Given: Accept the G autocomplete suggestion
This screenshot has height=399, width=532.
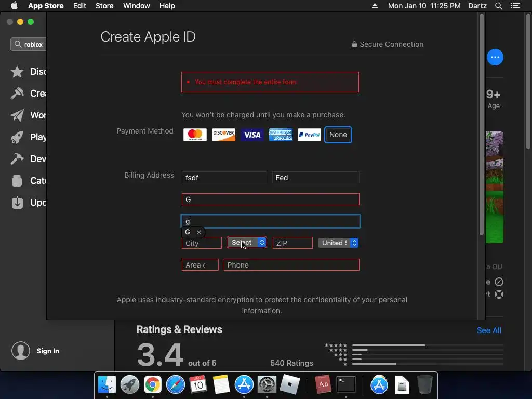Looking at the screenshot, I should pos(187,232).
